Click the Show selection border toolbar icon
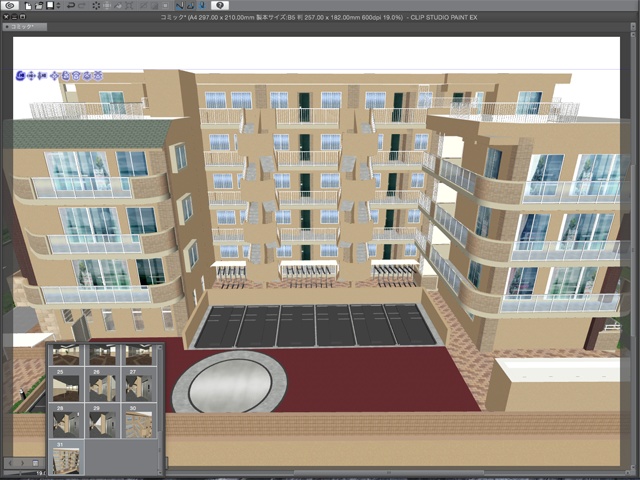This screenshot has height=480, width=640. coord(165,6)
